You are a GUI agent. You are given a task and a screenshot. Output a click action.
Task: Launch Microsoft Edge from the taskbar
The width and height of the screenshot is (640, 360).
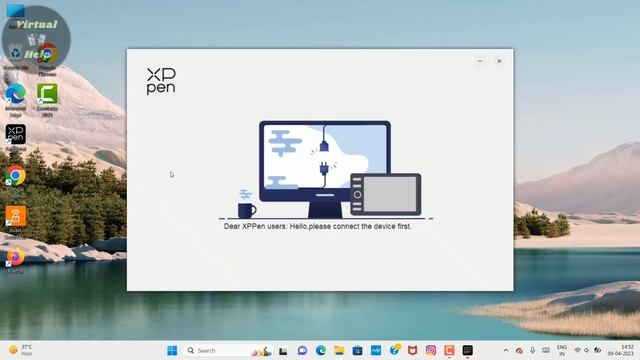(x=321, y=350)
